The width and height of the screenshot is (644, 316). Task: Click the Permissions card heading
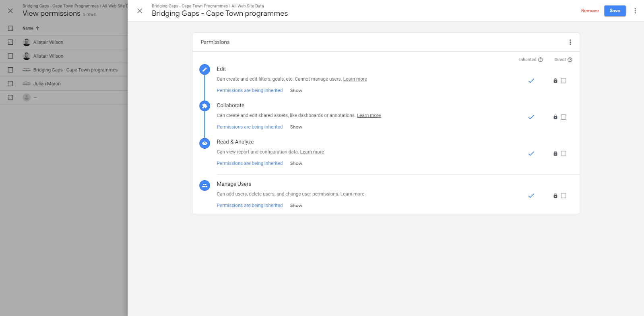215,42
